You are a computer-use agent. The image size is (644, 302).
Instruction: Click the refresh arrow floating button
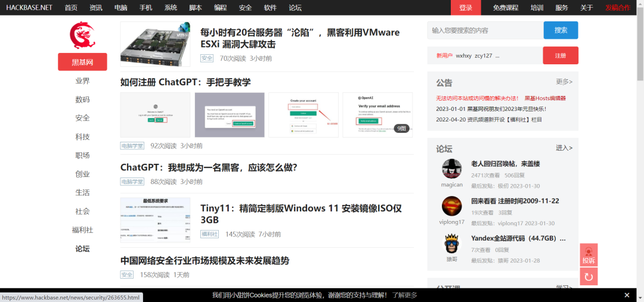click(x=589, y=277)
